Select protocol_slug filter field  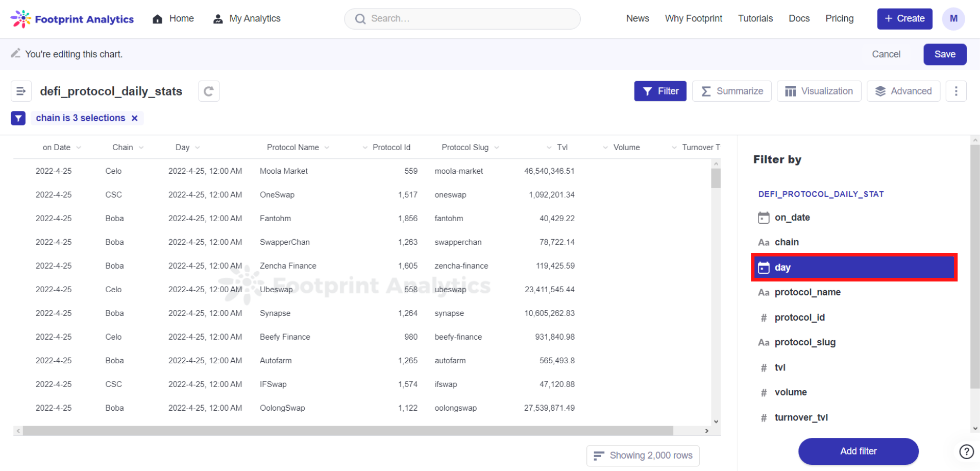[854, 343]
